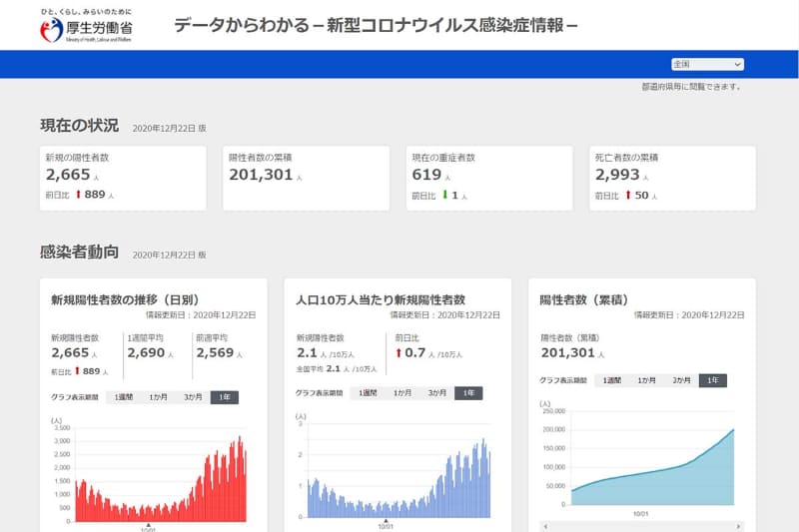Click the 死亡者数の累積 card value 2,993
This screenshot has height=532, width=799.
(617, 175)
